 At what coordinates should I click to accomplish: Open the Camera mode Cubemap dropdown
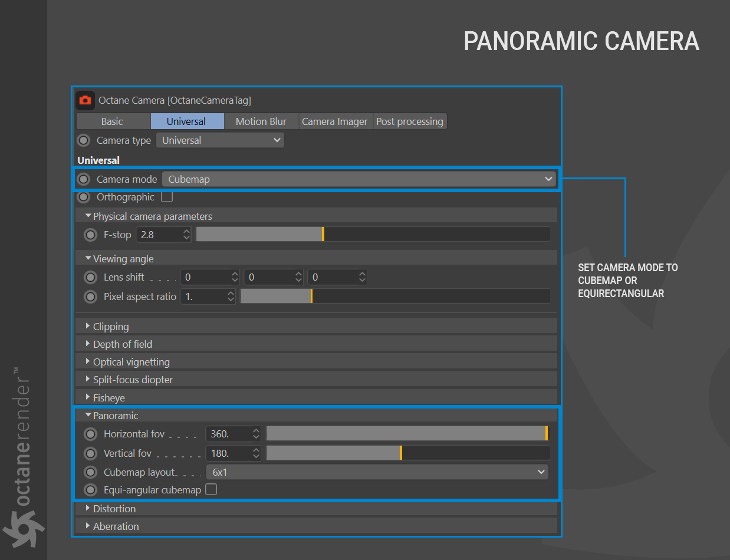[x=359, y=179]
